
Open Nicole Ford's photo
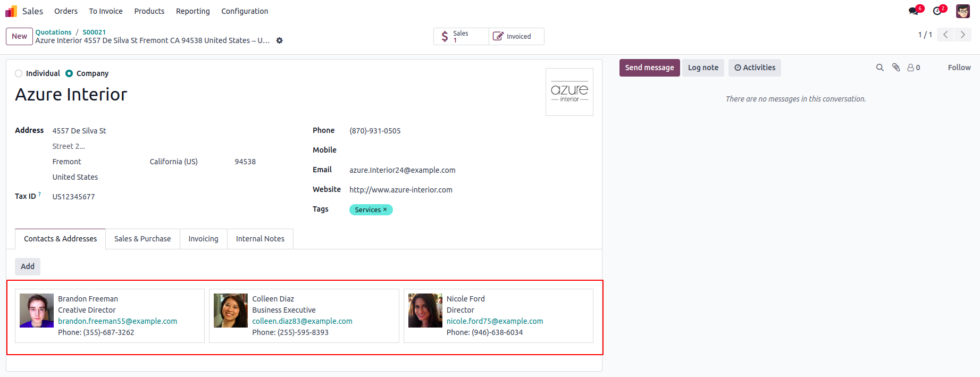tap(425, 311)
